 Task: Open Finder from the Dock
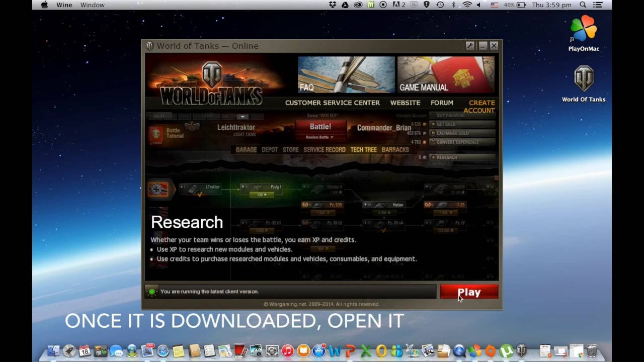(x=53, y=351)
